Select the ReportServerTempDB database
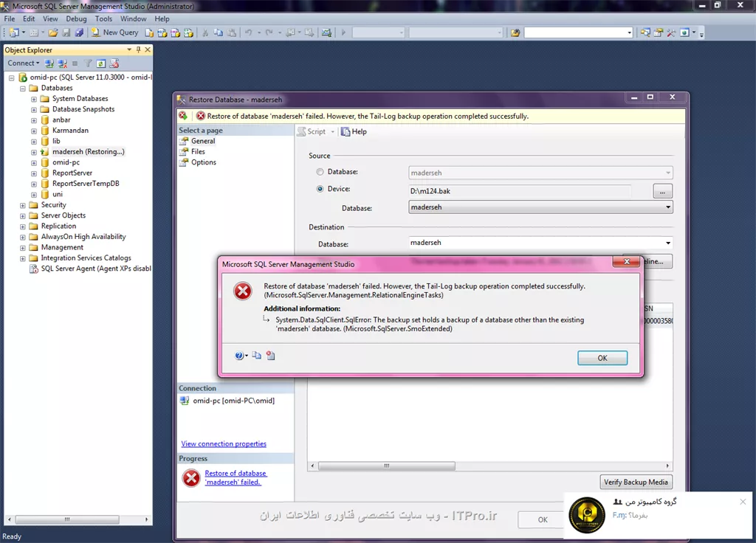Screen dimensions: 756x543 click(86, 184)
